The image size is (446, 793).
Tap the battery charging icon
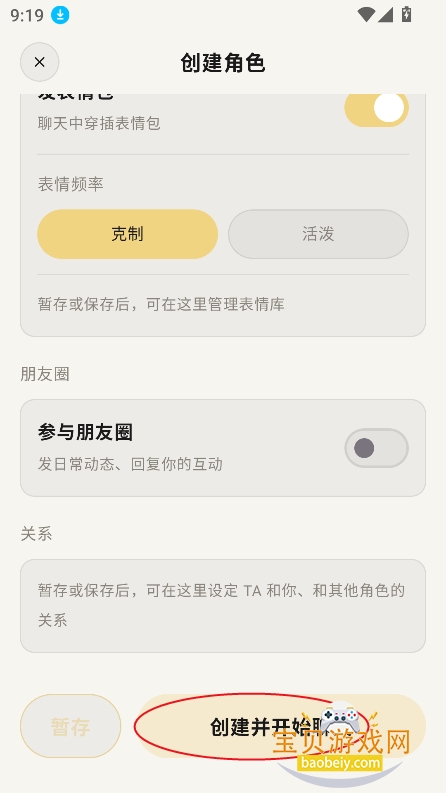point(406,14)
